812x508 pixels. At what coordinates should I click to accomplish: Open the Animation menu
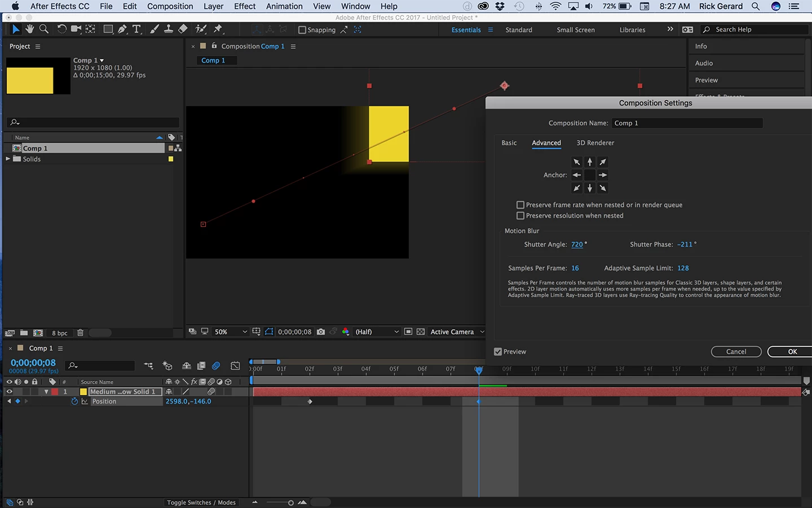(284, 6)
